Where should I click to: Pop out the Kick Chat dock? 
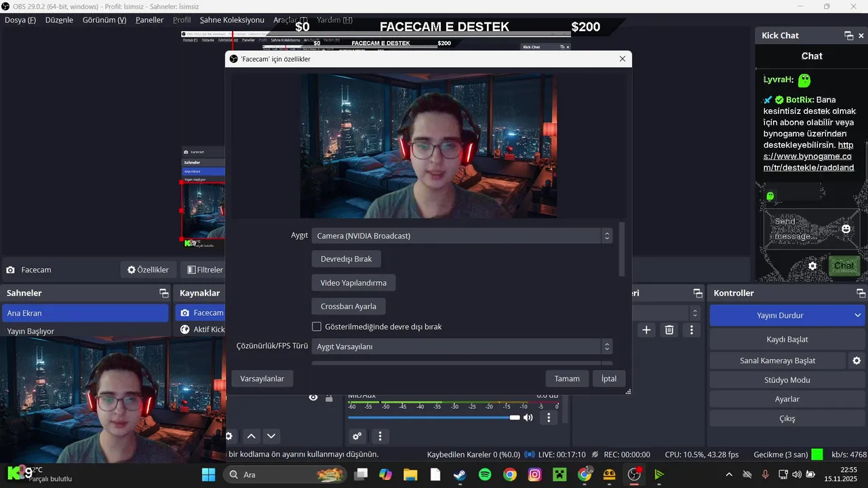coord(848,35)
